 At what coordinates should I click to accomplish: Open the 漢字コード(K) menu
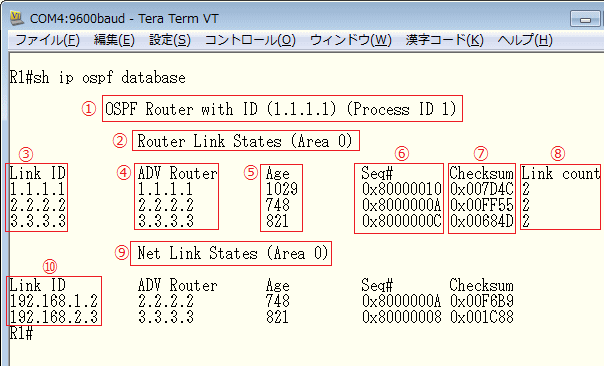(445, 40)
